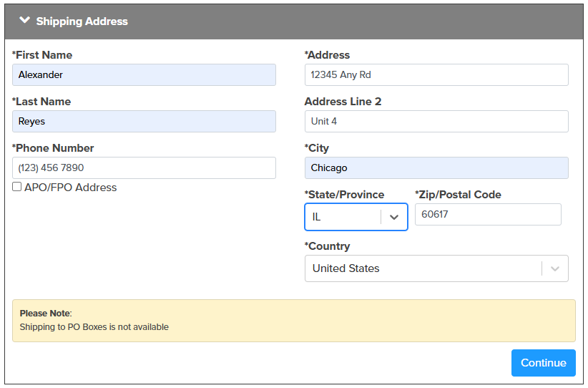Click the First Name field label
The height and width of the screenshot is (388, 588).
click(x=42, y=55)
